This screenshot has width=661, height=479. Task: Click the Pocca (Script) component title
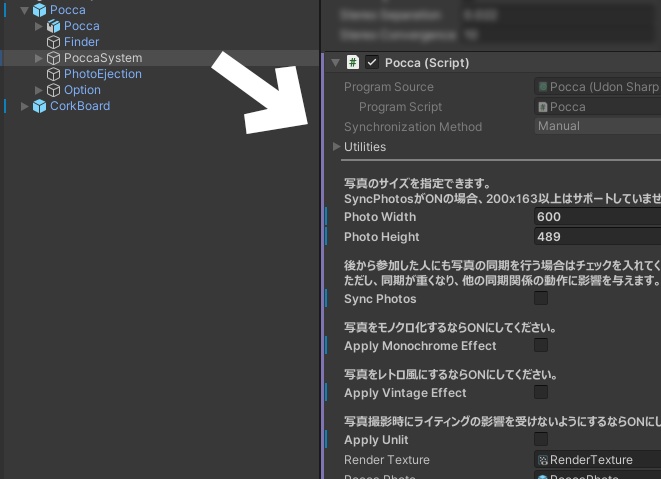(x=427, y=63)
